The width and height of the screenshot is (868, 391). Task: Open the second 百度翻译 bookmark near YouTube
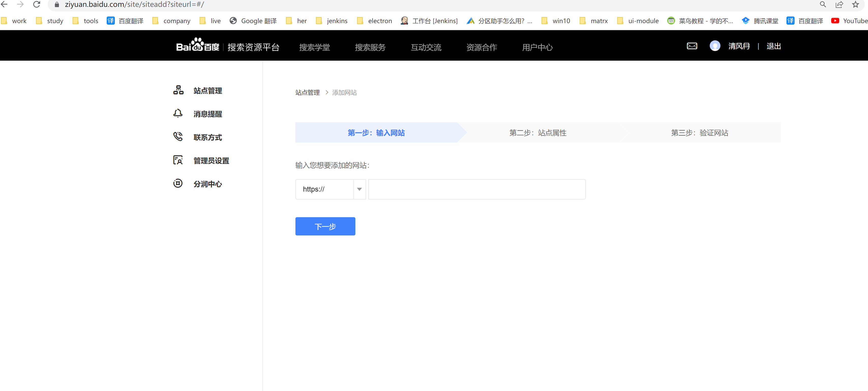tap(805, 21)
